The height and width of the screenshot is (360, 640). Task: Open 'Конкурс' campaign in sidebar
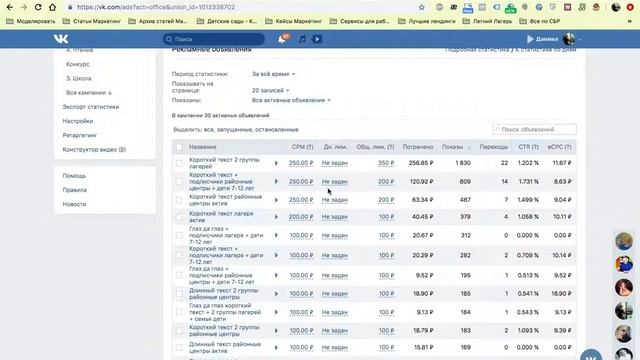(x=78, y=64)
